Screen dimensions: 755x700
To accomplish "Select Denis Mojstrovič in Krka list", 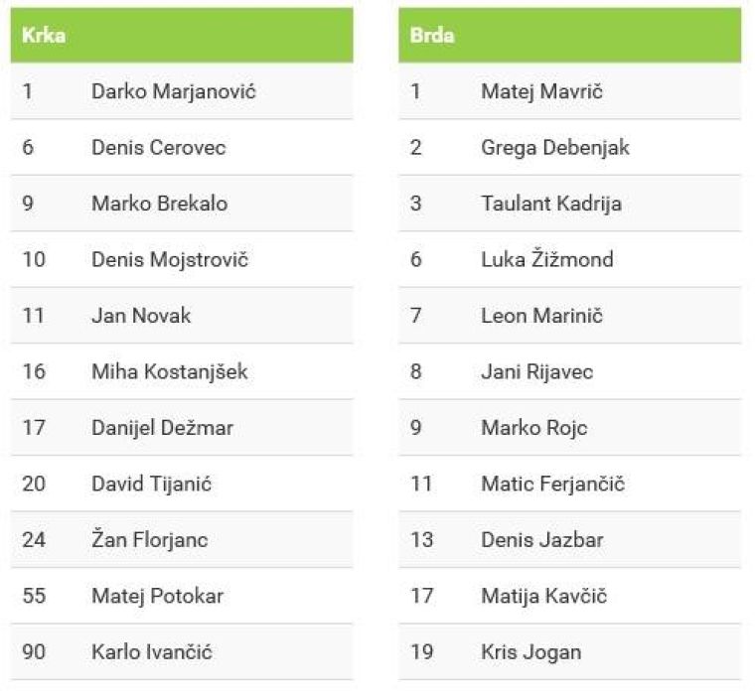I will [169, 260].
